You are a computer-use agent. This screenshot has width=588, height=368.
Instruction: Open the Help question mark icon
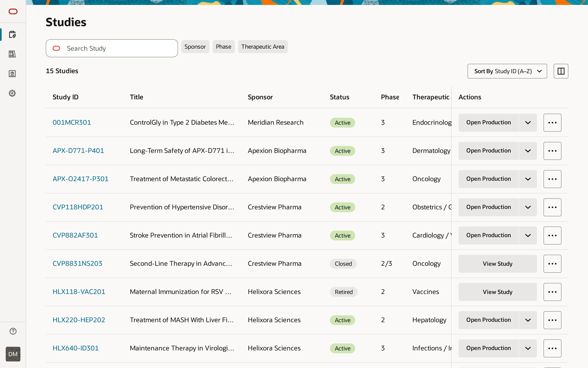click(13, 331)
